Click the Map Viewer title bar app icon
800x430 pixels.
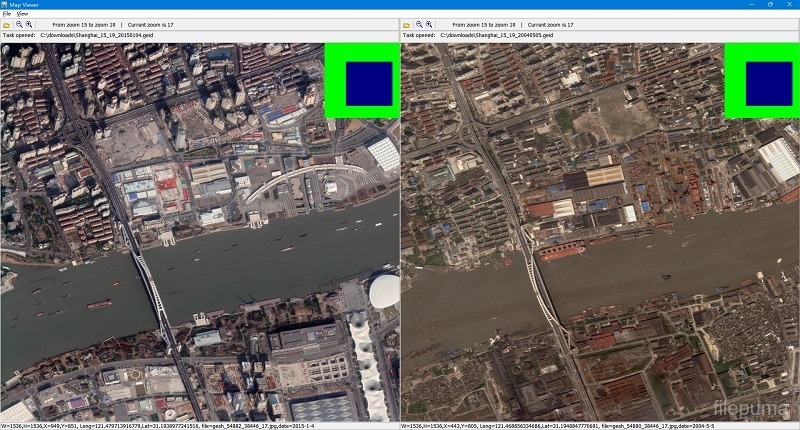6,5
